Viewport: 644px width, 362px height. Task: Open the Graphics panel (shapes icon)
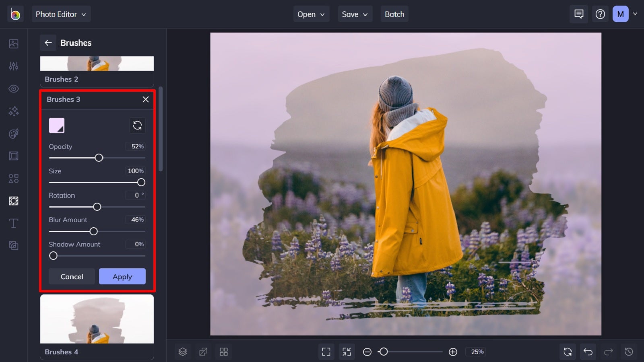tap(13, 178)
